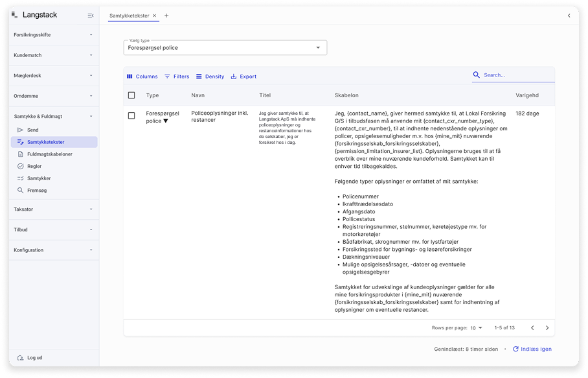The height and width of the screenshot is (378, 588).
Task: Toggle the select-all header checkbox
Action: tap(131, 95)
